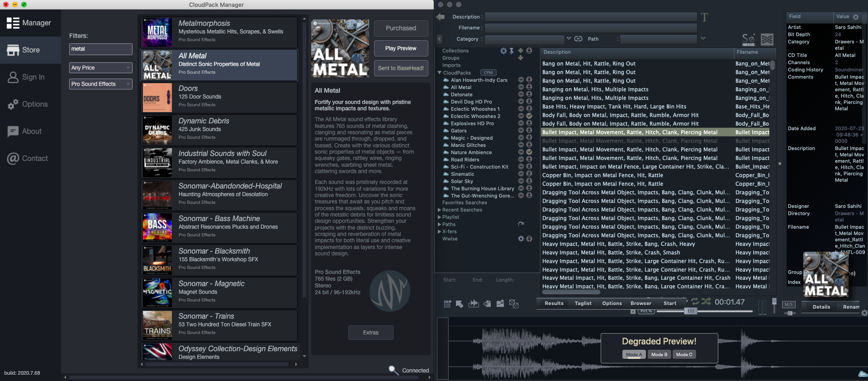Switch to the Taglist tab

coord(583,304)
